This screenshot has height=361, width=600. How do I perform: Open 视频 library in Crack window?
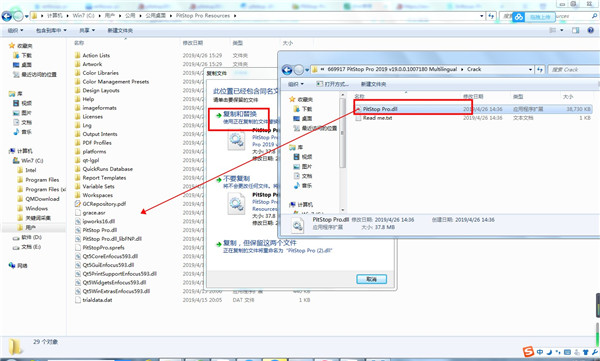[307, 157]
